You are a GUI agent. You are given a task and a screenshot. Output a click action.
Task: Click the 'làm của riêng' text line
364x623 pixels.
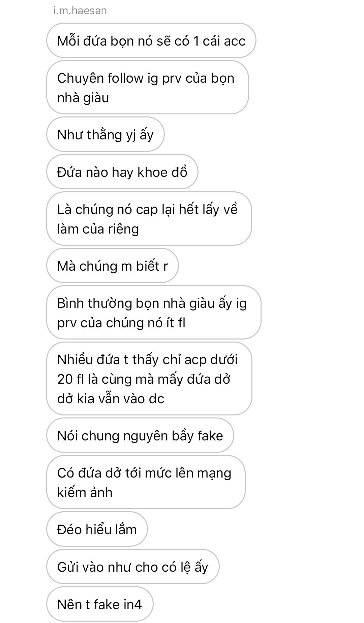(98, 229)
